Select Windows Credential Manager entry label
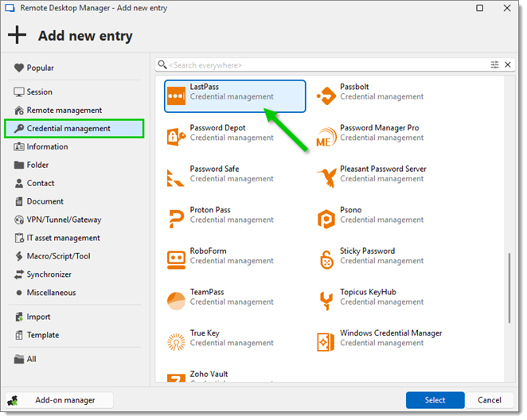Screen dimensions: 527x420 391,332
